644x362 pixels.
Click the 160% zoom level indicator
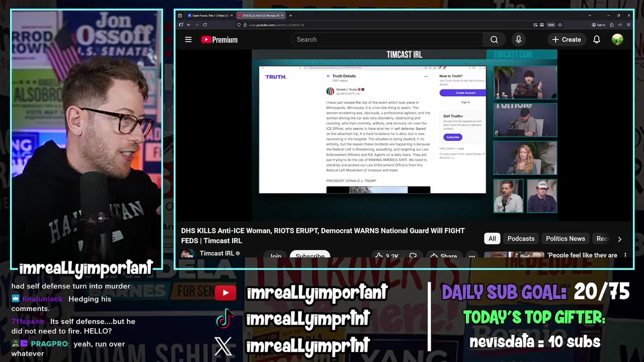551,25
